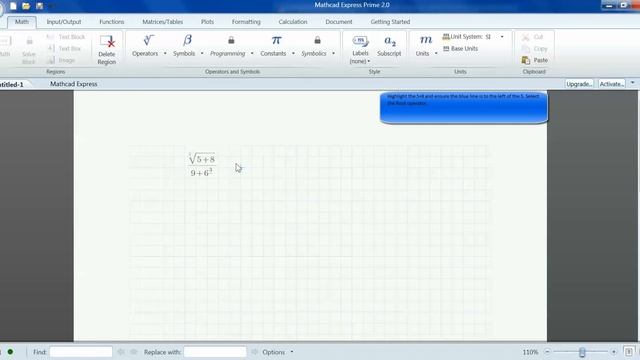
Task: Save the worksheet with the disk icon
Action: (x=40, y=6)
